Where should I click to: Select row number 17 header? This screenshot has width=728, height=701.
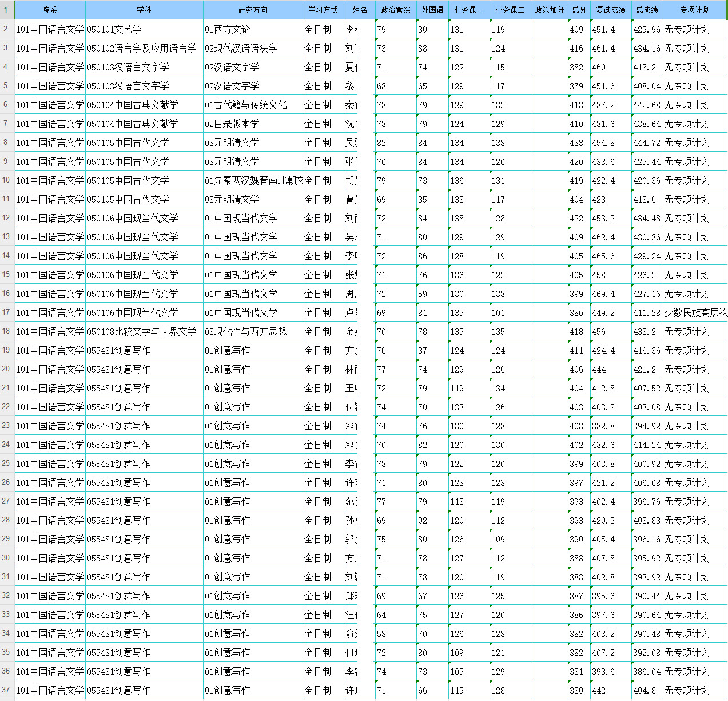[x=6, y=312]
